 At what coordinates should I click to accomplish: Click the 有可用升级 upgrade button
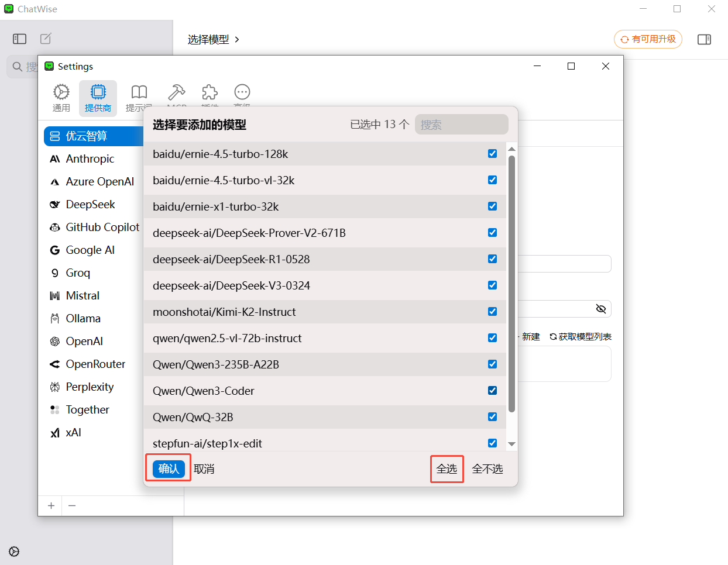648,39
